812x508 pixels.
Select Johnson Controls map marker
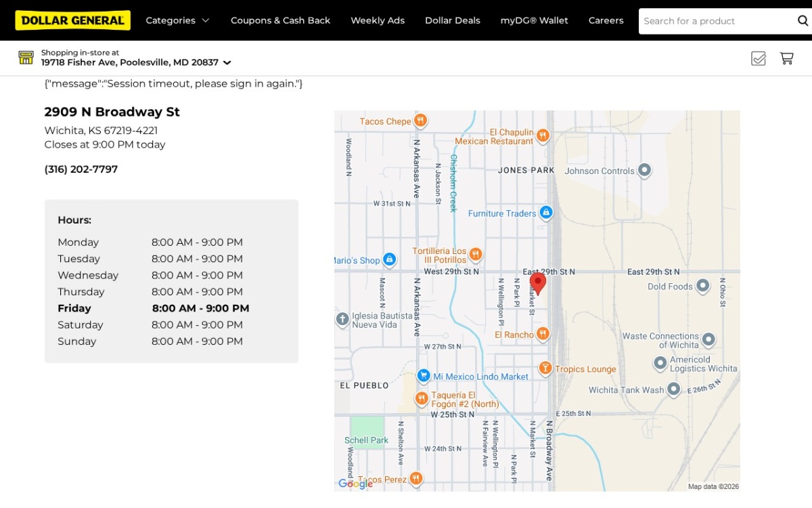(x=644, y=170)
